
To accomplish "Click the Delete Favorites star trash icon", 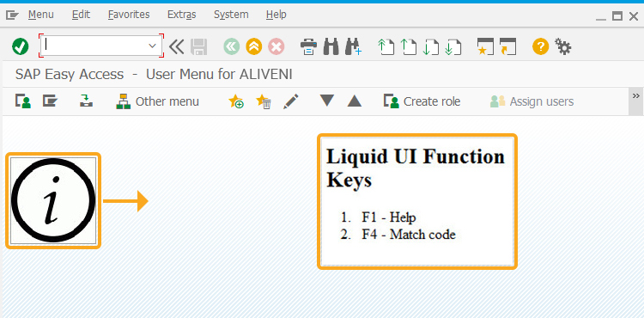I will (264, 101).
